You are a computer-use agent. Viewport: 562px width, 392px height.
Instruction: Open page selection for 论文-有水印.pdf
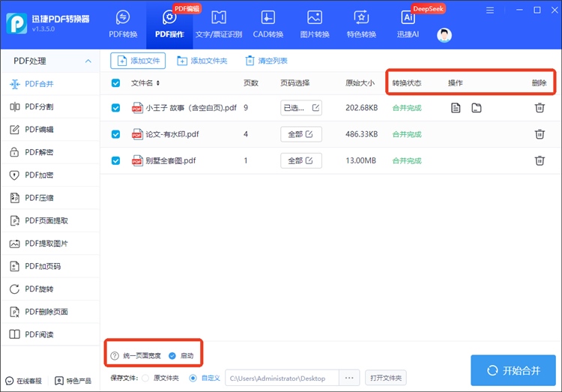tap(301, 134)
